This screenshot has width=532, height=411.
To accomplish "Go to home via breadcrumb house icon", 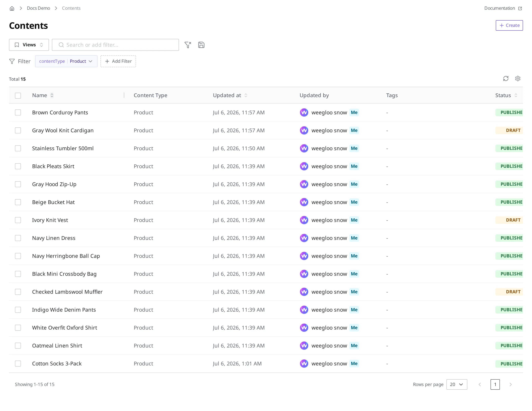I will [x=12, y=8].
